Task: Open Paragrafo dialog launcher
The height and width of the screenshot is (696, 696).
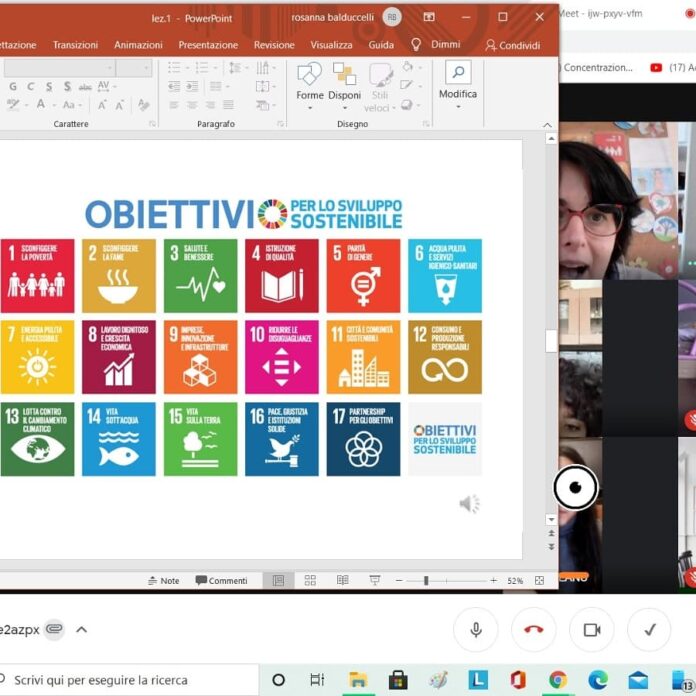Action: pos(281,124)
